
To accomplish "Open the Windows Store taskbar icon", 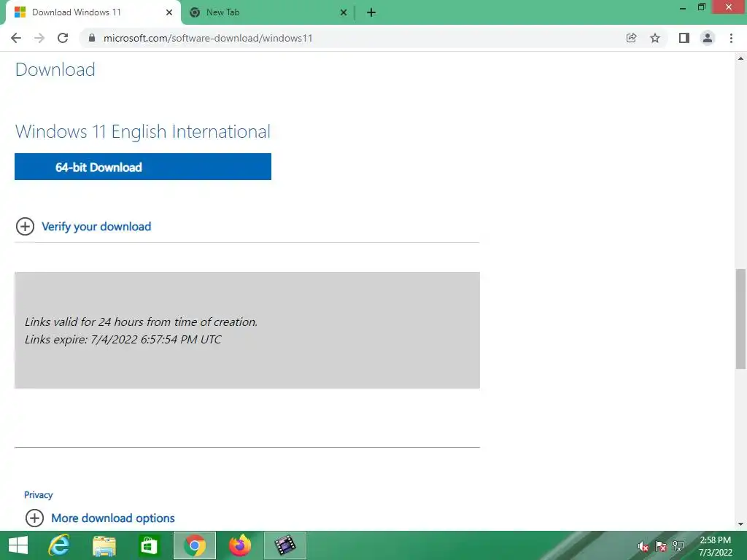I will tap(149, 545).
